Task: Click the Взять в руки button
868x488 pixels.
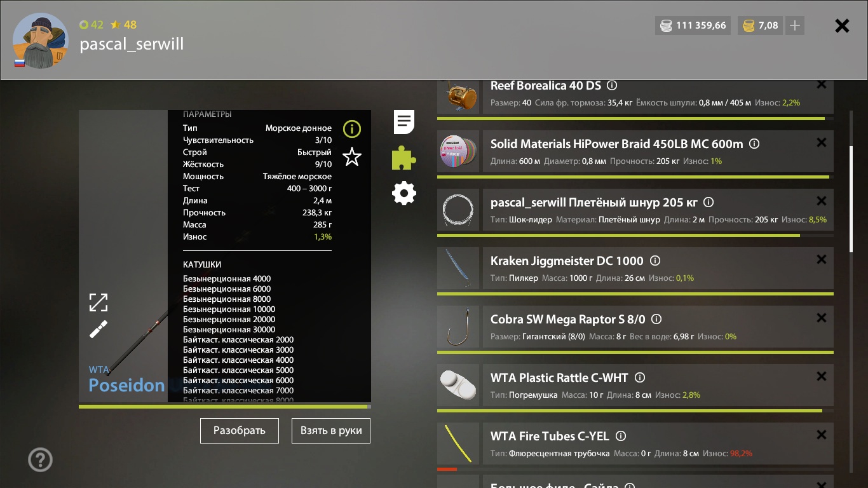Action: (x=331, y=430)
